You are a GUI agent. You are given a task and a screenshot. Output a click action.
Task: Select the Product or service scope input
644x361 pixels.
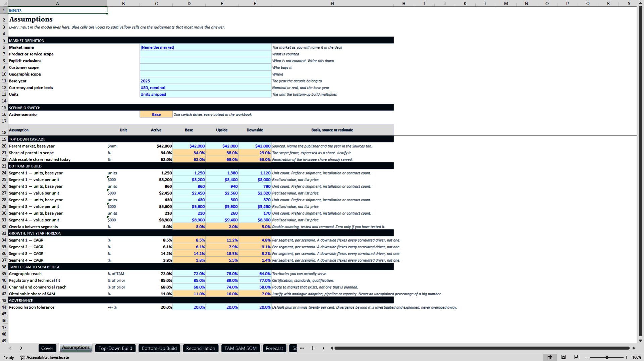pos(205,54)
